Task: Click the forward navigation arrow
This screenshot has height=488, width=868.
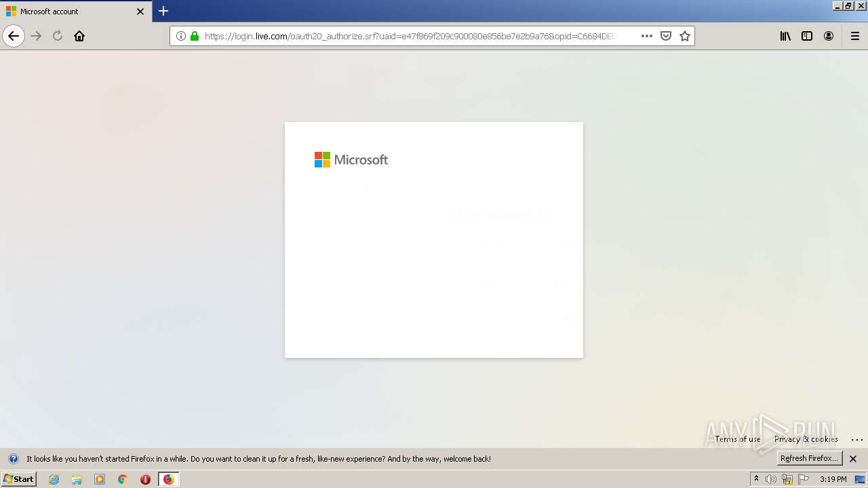Action: [x=37, y=36]
